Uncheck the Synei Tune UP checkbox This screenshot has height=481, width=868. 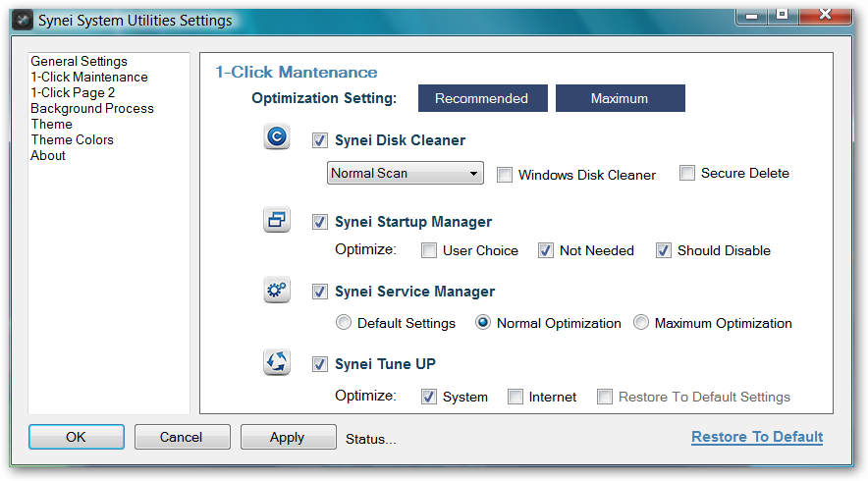click(319, 364)
